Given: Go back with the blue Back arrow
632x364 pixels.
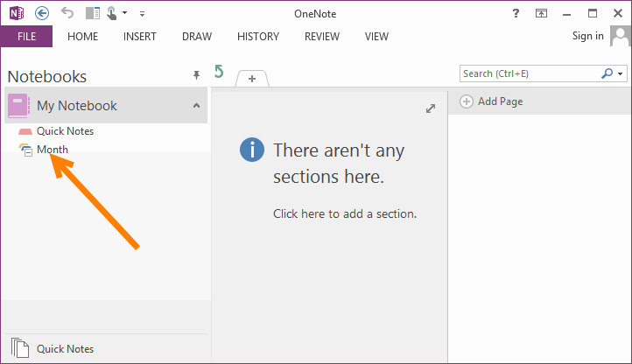Looking at the screenshot, I should (x=42, y=13).
